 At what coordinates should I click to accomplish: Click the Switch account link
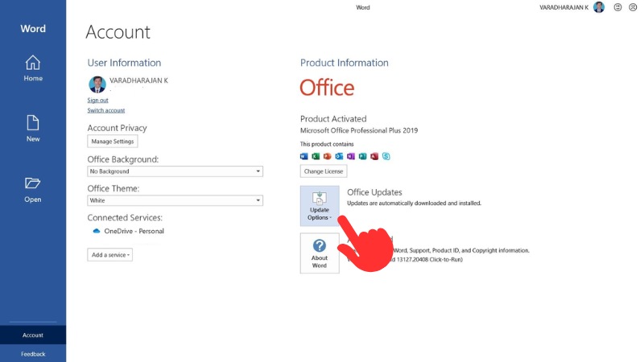coord(105,110)
